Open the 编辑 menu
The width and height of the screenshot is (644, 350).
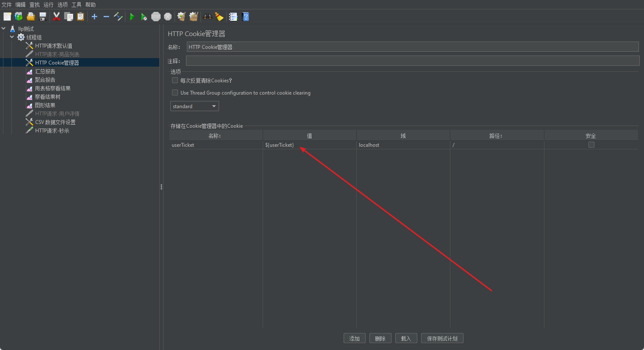tap(21, 5)
